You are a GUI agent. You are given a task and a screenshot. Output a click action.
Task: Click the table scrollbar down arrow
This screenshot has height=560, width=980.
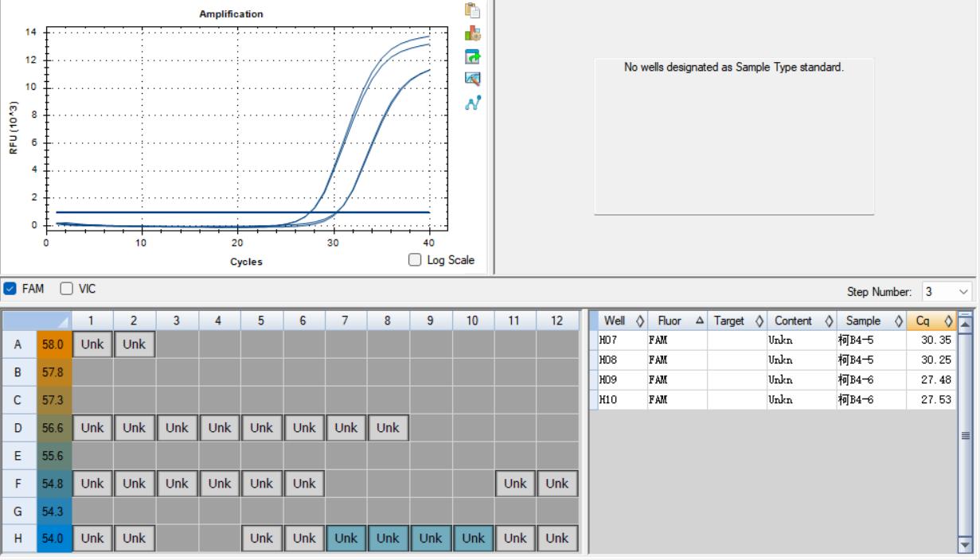965,545
